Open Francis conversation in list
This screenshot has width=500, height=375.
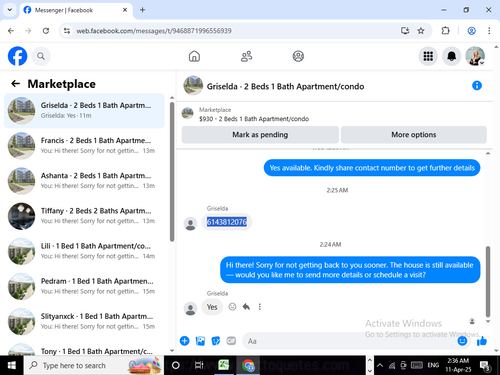84,146
